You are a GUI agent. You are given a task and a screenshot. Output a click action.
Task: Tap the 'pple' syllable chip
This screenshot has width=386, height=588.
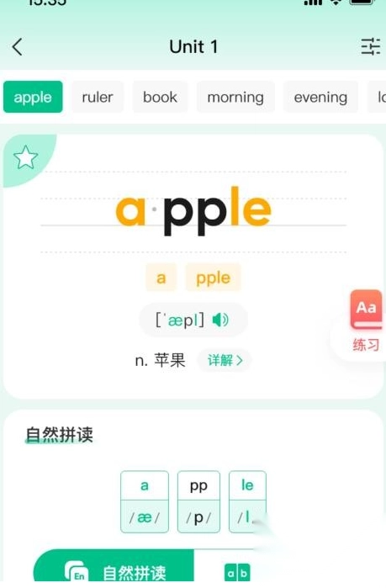[x=214, y=278]
